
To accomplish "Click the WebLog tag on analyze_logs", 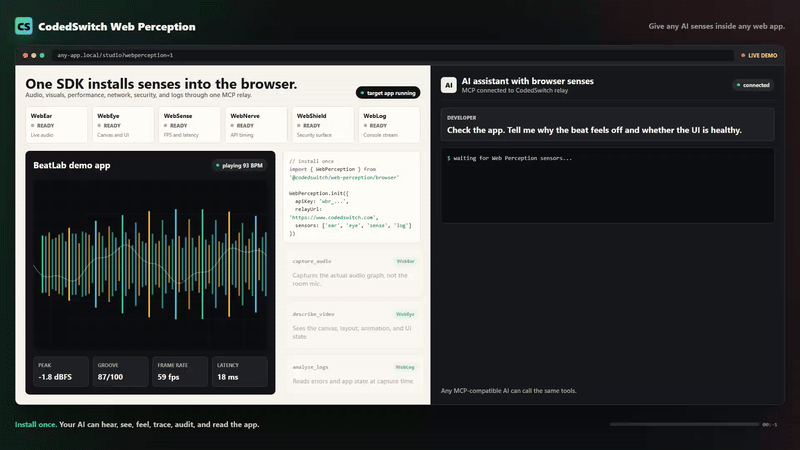I will [x=405, y=367].
